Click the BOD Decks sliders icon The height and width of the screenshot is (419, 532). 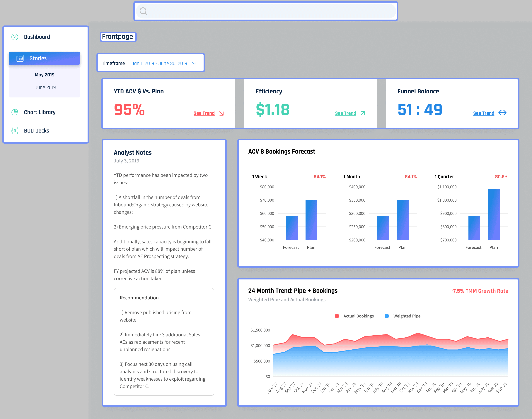tap(15, 130)
